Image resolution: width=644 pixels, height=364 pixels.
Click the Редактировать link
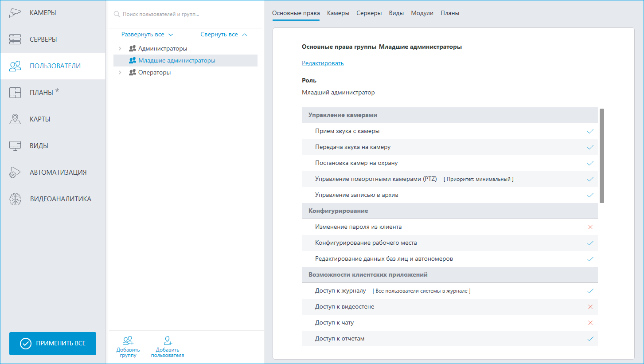coord(323,63)
